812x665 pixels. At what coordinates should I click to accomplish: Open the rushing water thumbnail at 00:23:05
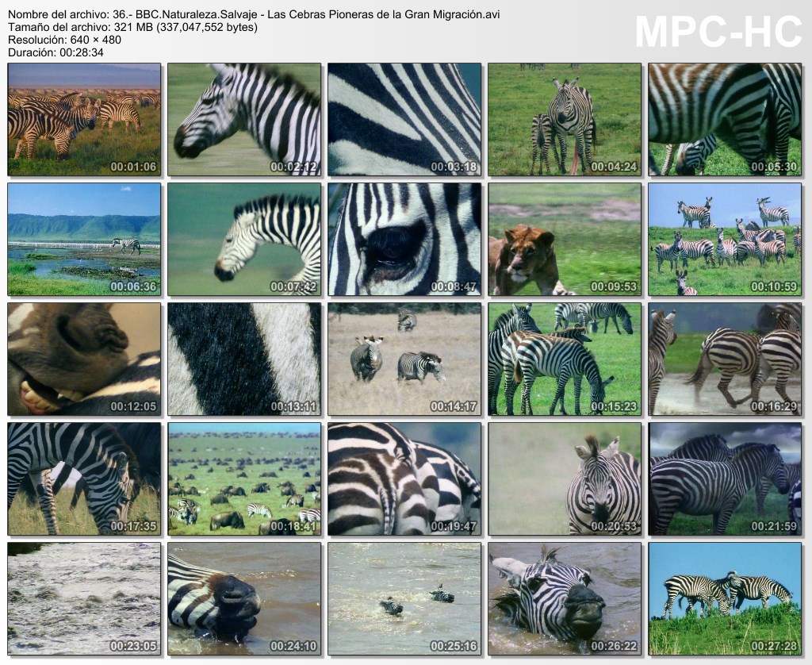(84, 598)
